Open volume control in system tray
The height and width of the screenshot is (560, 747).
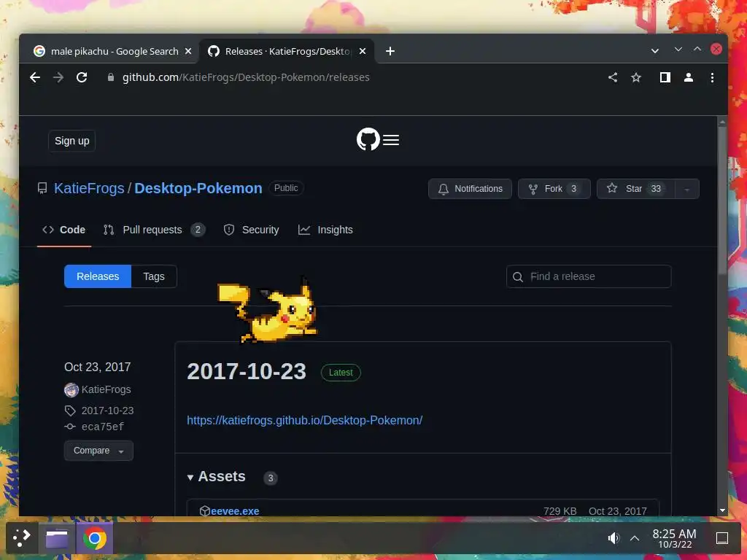coord(614,538)
